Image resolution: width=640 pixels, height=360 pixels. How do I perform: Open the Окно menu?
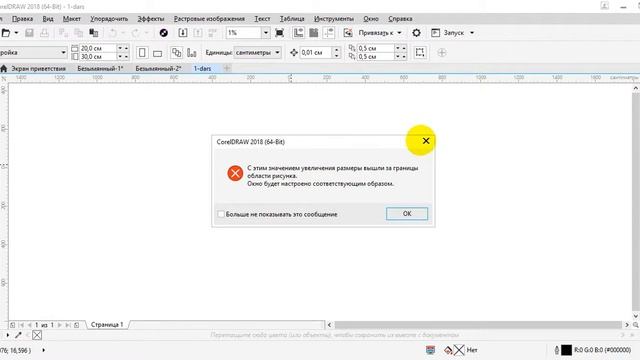pos(371,19)
